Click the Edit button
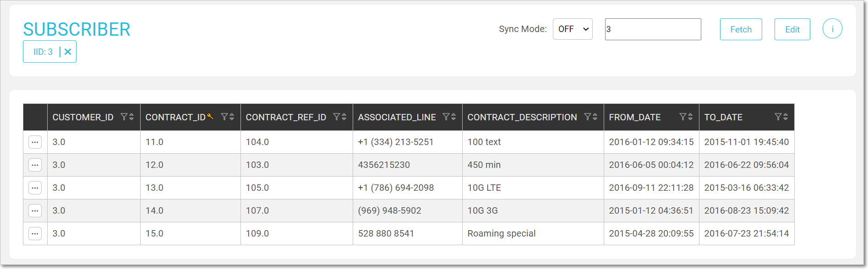The width and height of the screenshot is (868, 269). click(792, 29)
